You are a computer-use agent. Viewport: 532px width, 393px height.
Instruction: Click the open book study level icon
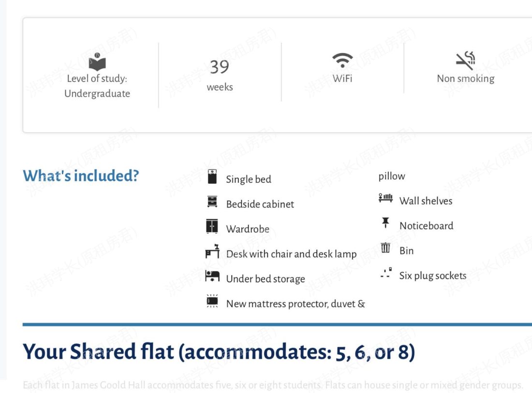[x=97, y=62]
